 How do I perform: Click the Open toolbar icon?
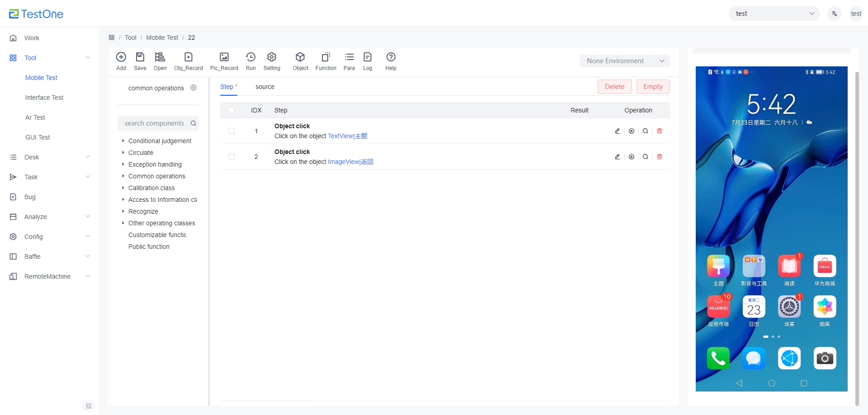[x=160, y=61]
